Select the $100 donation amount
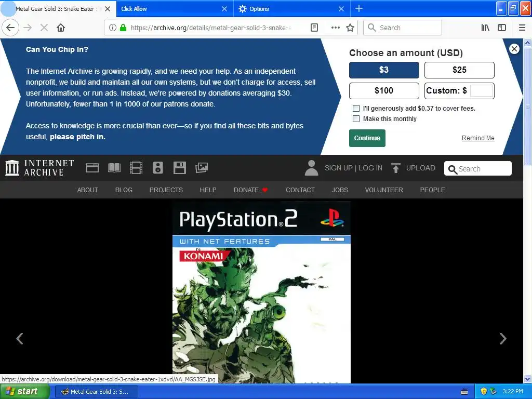Image resolution: width=532 pixels, height=399 pixels. [x=384, y=90]
